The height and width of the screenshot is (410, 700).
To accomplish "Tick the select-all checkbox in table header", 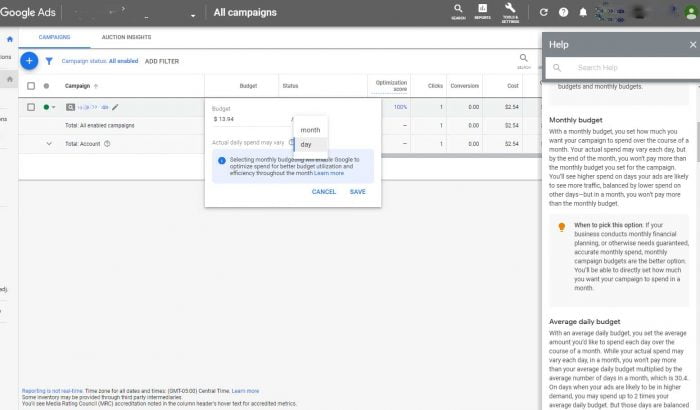I will click(31, 86).
